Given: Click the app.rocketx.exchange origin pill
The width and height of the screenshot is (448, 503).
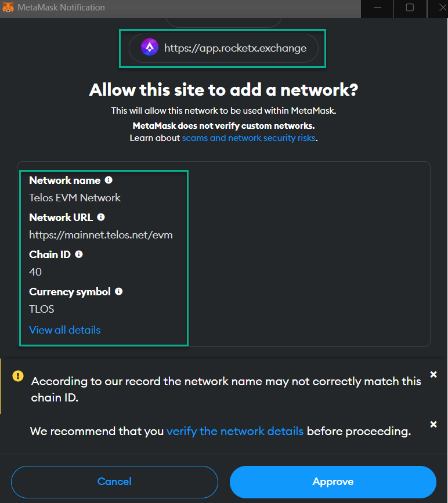Looking at the screenshot, I should click(223, 48).
